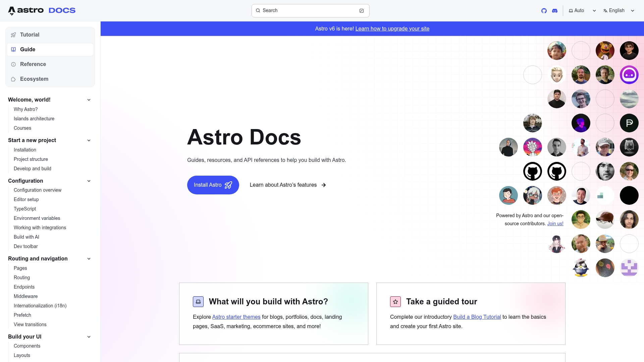
Task: Switch to the Tutorial tab
Action: 50,35
